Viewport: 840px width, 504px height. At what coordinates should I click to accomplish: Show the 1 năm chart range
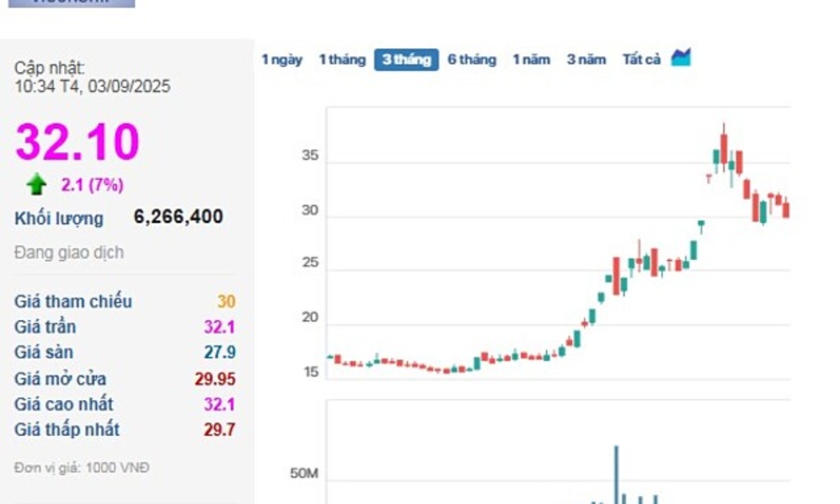[x=531, y=59]
